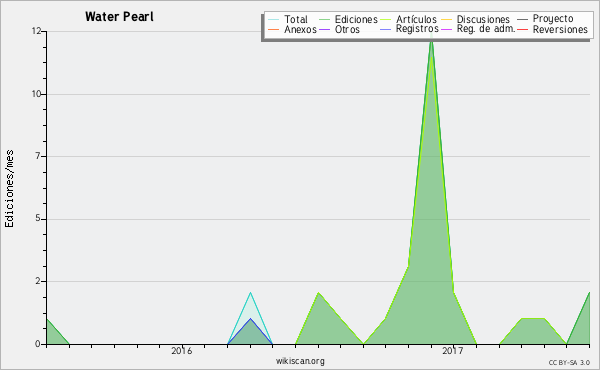Click the Registros legend entry
The image size is (600, 370).
[x=409, y=29]
